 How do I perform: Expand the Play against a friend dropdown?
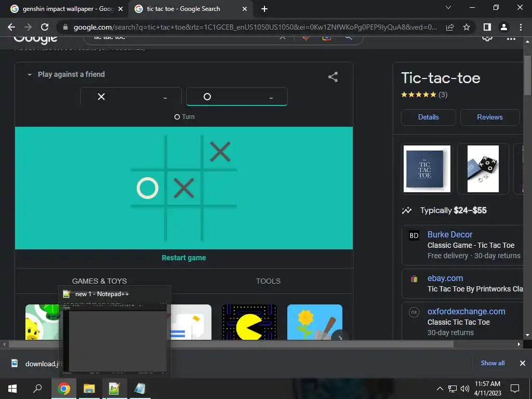click(x=66, y=74)
